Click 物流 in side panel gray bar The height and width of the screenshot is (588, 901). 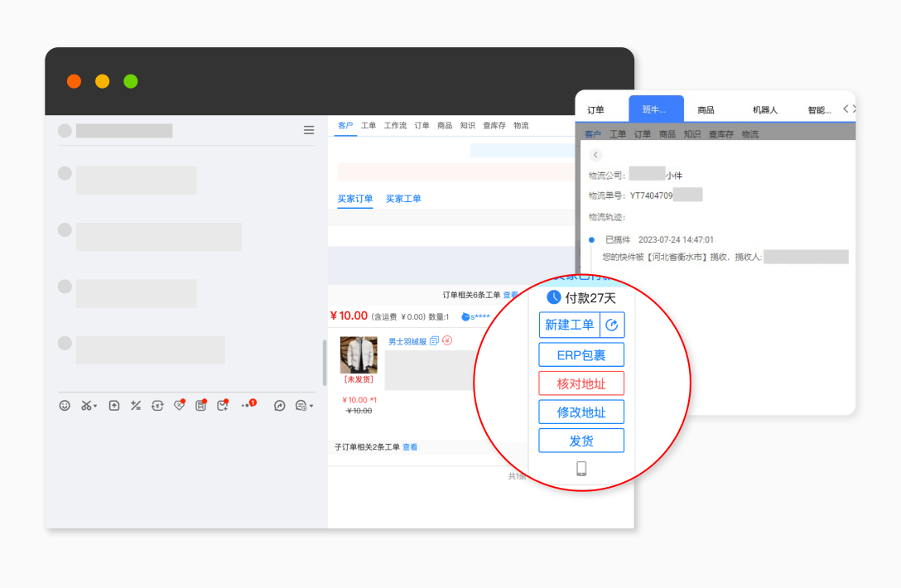(x=750, y=134)
